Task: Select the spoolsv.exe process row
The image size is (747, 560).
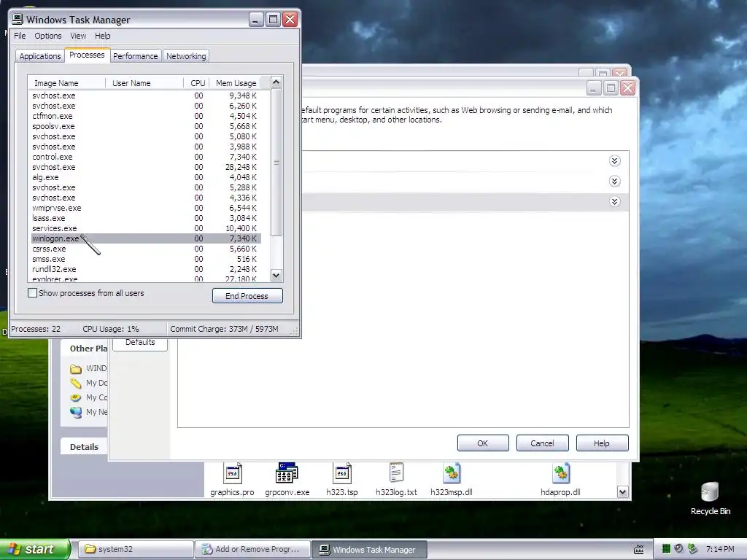Action: (144, 126)
